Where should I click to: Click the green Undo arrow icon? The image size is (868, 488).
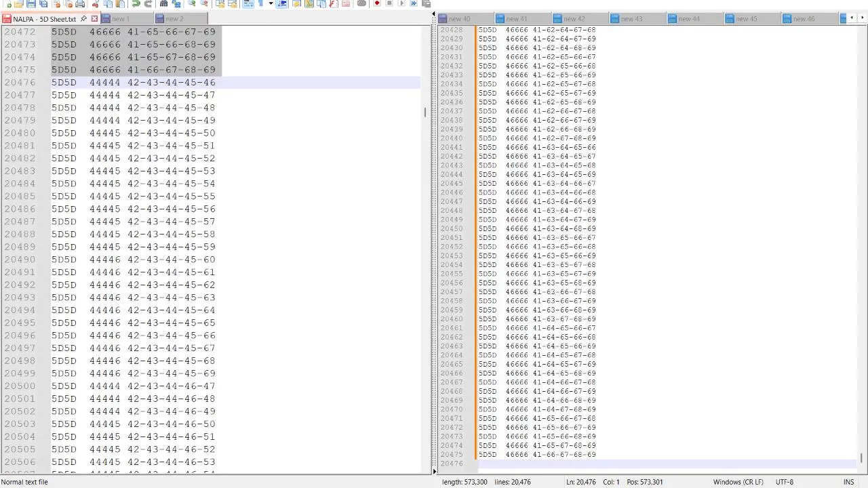[x=136, y=3]
